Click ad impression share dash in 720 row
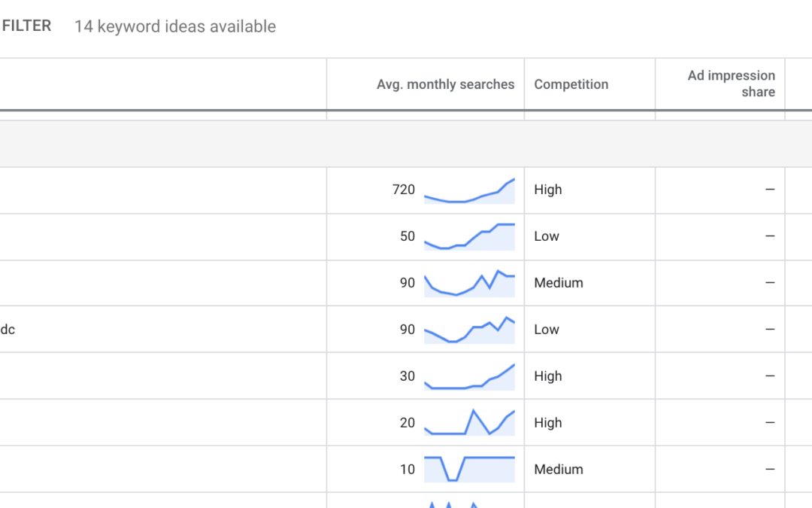This screenshot has width=812, height=508. (x=769, y=190)
